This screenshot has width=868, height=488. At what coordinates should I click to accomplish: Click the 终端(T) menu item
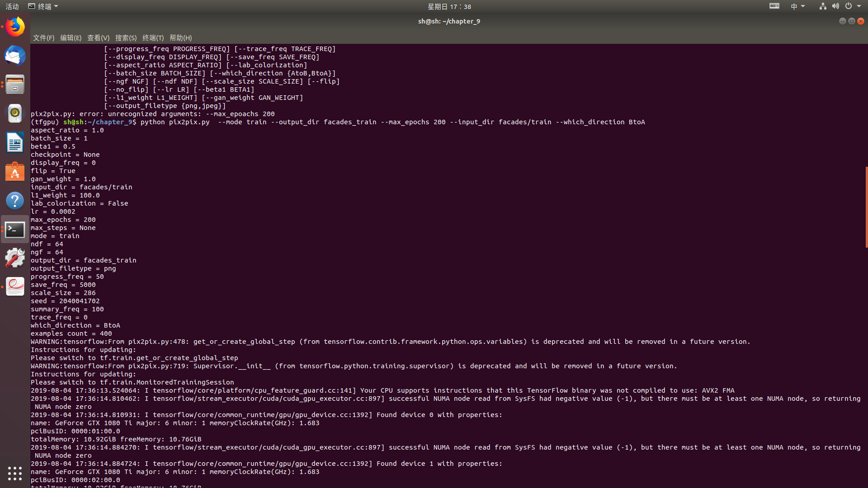pos(153,38)
